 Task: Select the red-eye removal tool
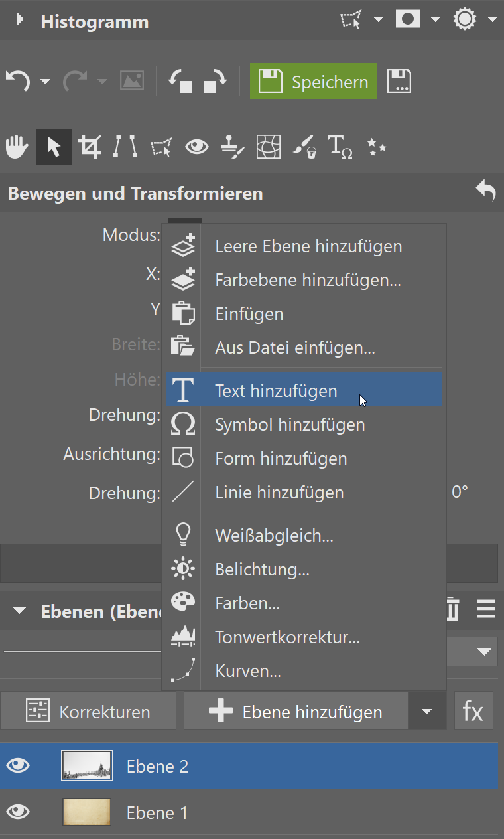pos(197,146)
